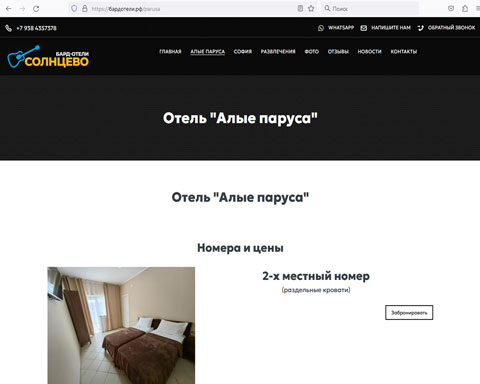Click the Забронировать booking button
The image size is (480, 384).
coord(409,313)
